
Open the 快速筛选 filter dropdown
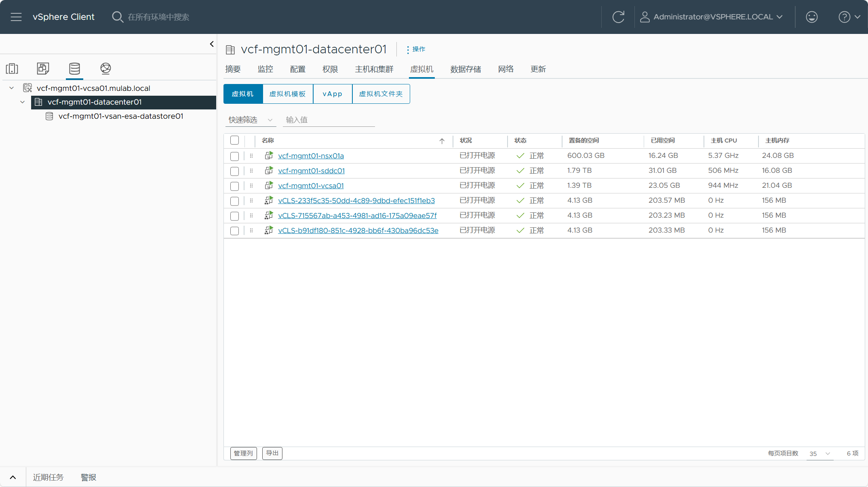coord(251,120)
